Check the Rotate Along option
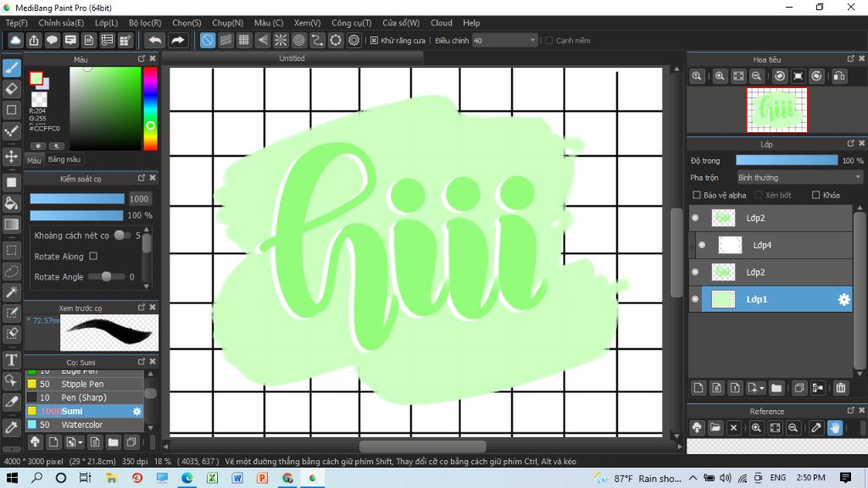The image size is (868, 488). [93, 256]
